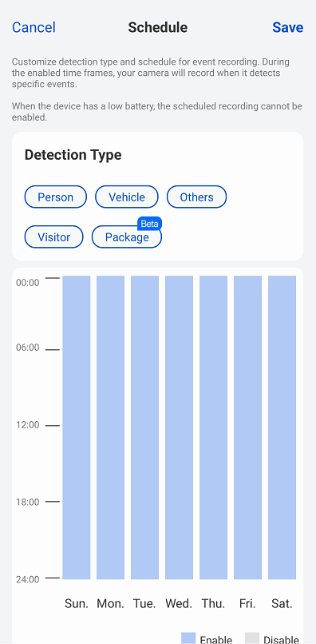
Task: Select the Monday schedule bar
Action: [110, 427]
